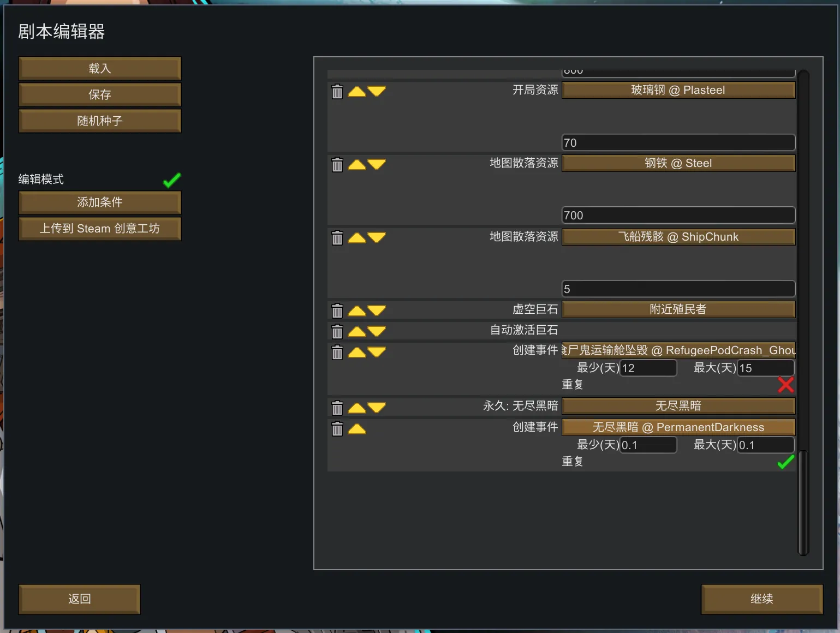Open the 钢铁 @ Steel resource selector
Screen dimensions: 840x633
coord(678,163)
